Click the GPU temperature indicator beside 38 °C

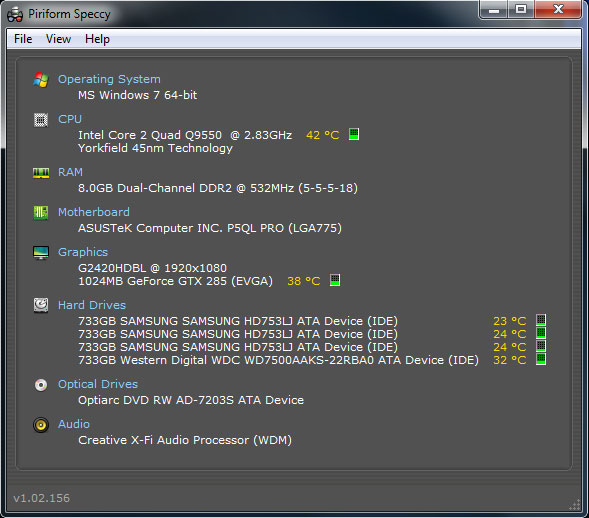tap(335, 280)
